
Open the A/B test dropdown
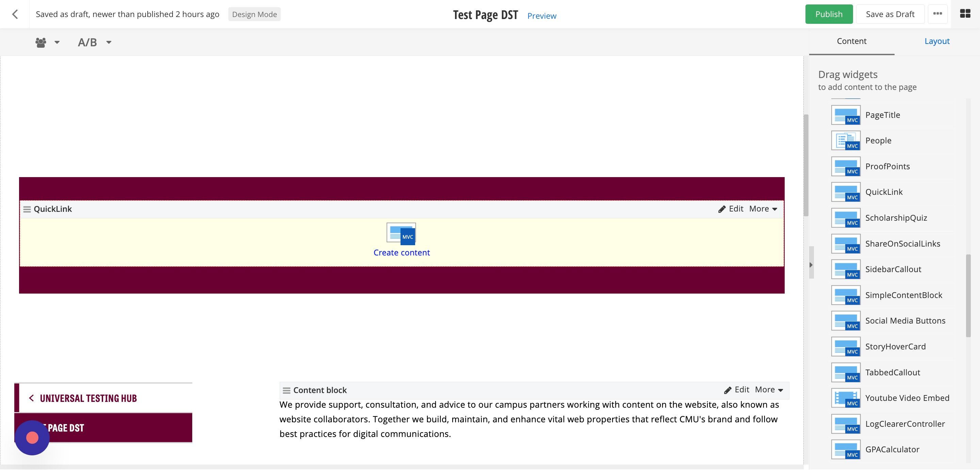point(94,42)
